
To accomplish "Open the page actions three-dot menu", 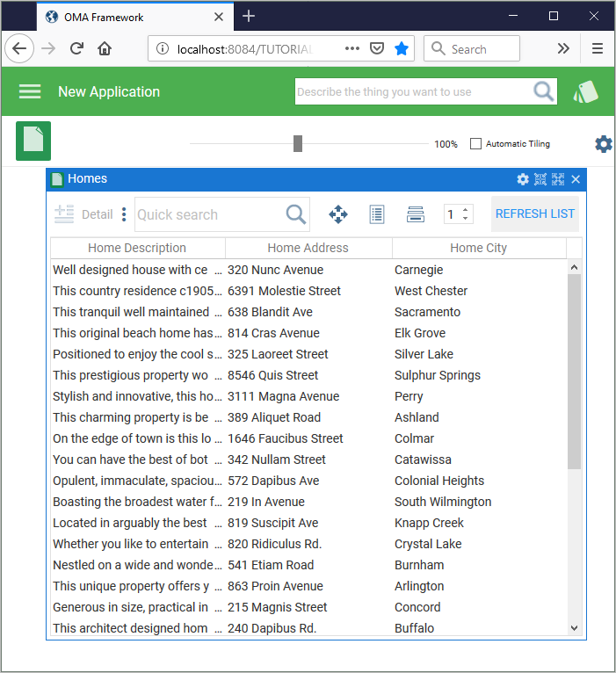I will pyautogui.click(x=352, y=48).
